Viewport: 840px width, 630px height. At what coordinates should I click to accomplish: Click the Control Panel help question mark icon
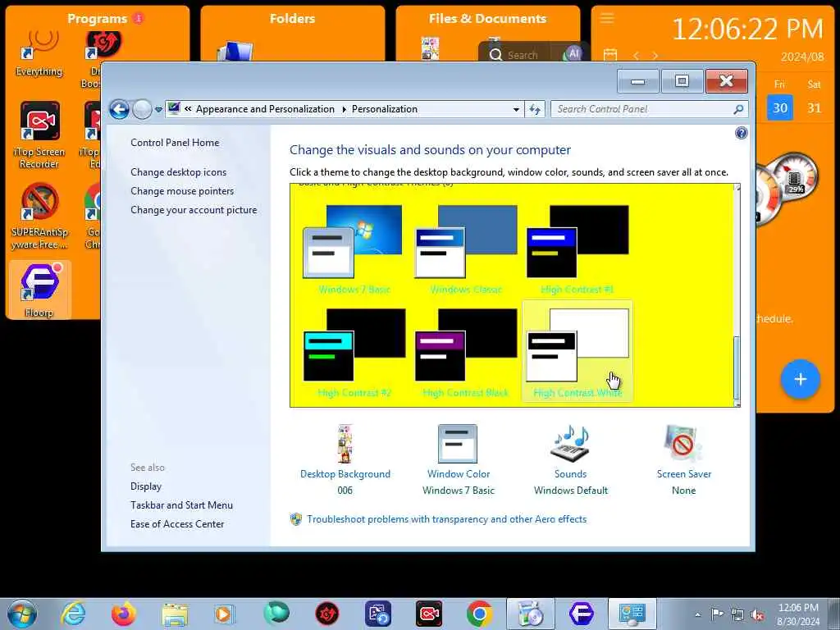(x=742, y=133)
